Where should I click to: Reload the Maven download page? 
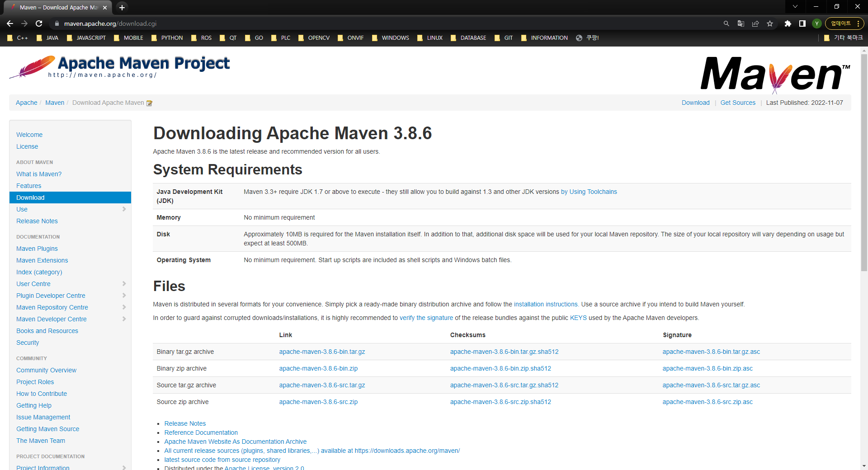[x=39, y=23]
